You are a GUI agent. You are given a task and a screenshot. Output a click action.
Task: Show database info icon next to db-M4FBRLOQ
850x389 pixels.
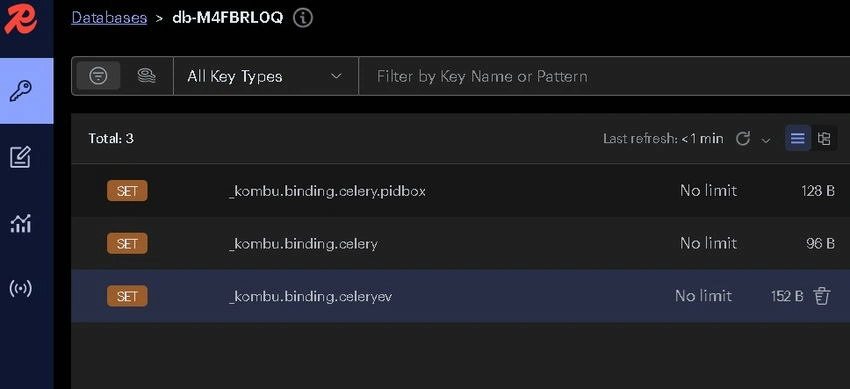click(303, 17)
